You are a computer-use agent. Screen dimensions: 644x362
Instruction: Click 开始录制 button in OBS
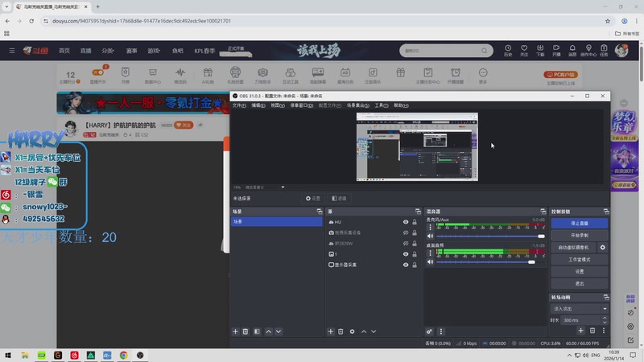579,236
